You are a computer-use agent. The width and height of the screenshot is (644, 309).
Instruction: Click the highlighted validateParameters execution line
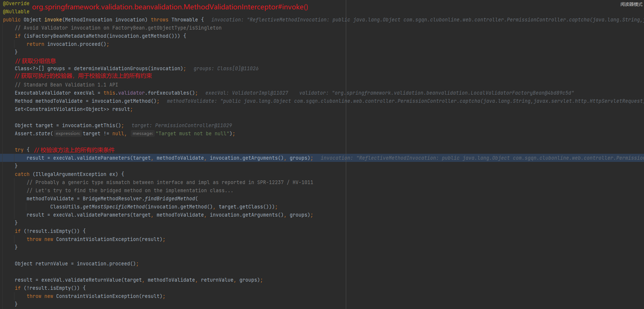tap(322, 158)
